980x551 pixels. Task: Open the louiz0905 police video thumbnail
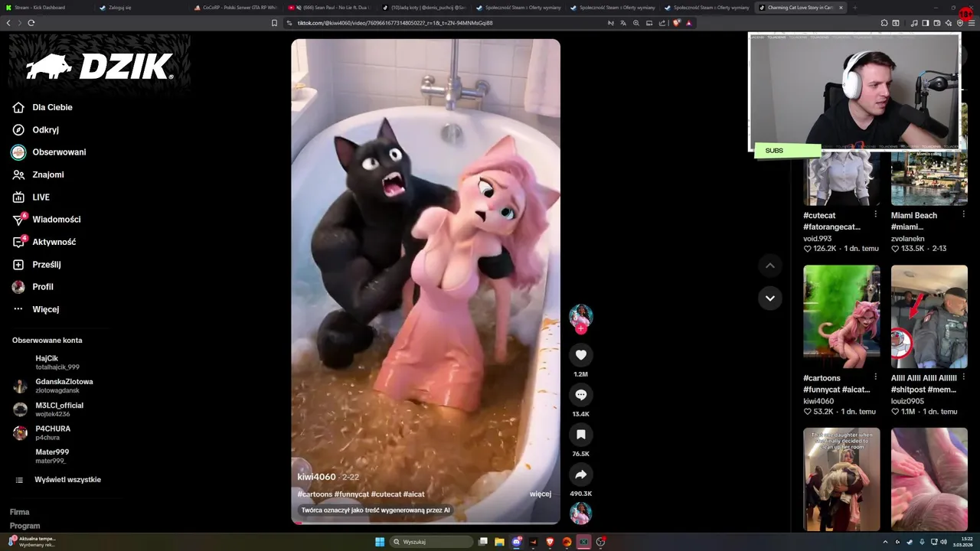(929, 316)
